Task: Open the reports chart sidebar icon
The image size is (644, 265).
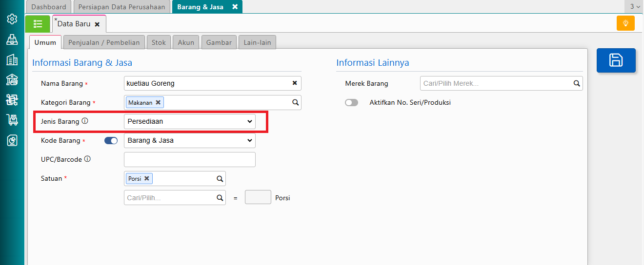Action: click(x=12, y=140)
